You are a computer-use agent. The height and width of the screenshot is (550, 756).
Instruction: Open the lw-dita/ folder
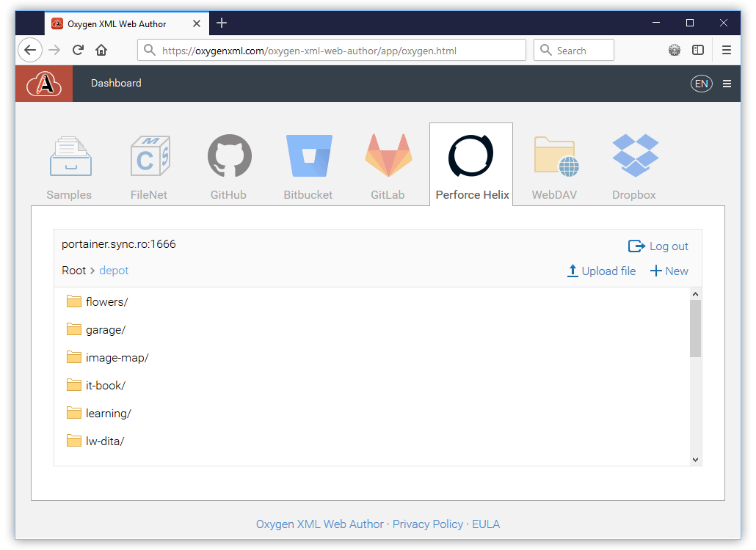click(x=95, y=441)
